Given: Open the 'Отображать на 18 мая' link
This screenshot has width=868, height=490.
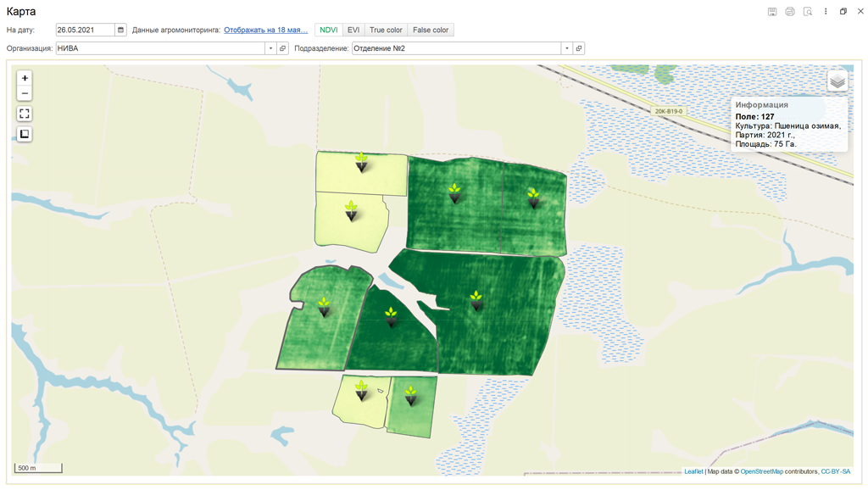Looking at the screenshot, I should click(x=265, y=30).
